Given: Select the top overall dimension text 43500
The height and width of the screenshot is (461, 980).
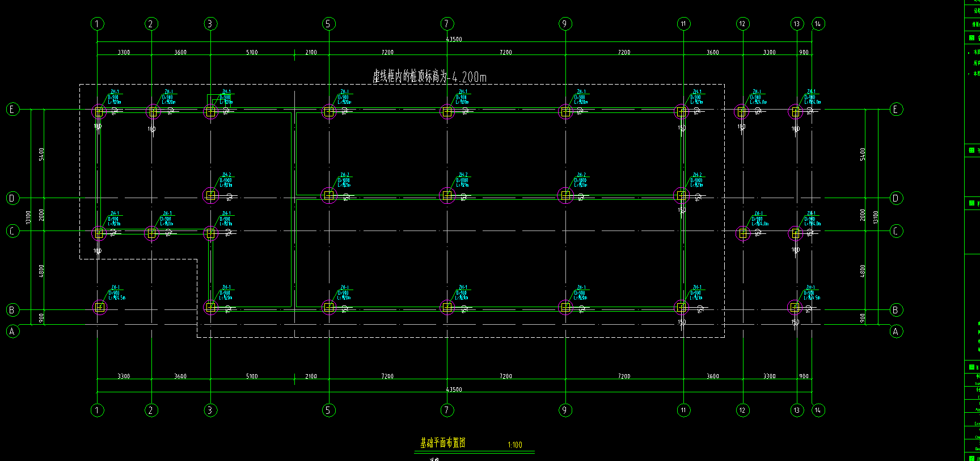Looking at the screenshot, I should 454,39.
